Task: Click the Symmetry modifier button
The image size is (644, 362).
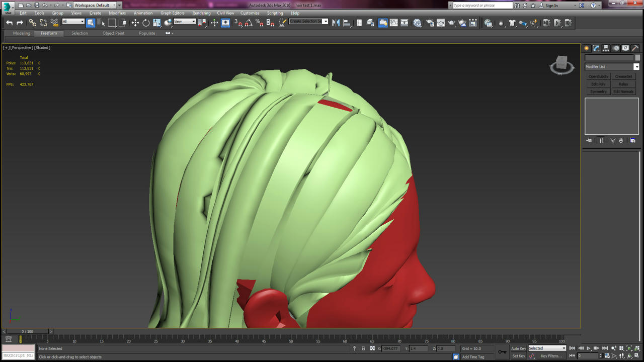Action: [598, 92]
